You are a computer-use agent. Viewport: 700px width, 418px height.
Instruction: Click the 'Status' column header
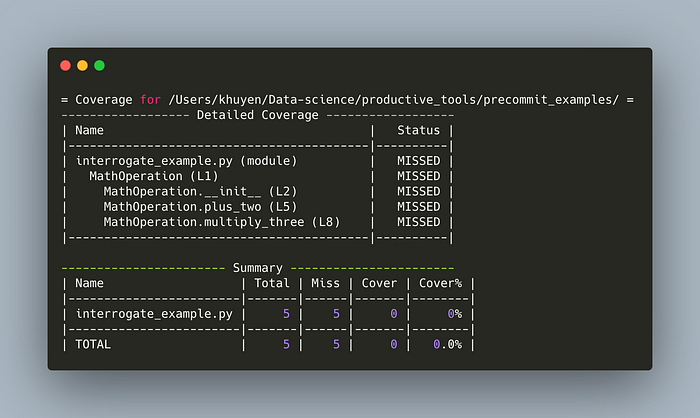(418, 130)
